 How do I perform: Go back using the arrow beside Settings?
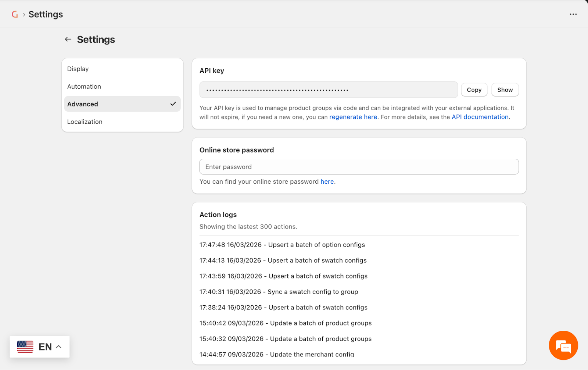pos(68,39)
